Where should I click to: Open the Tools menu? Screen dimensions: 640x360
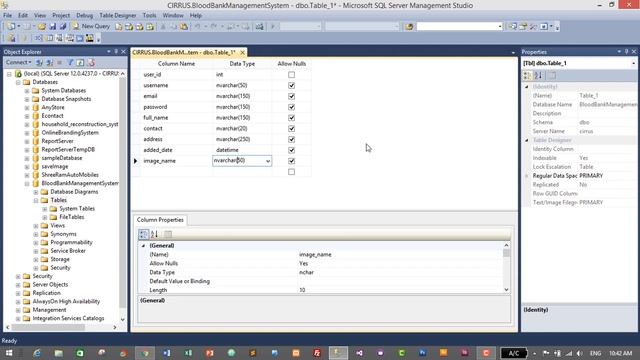pyautogui.click(x=149, y=16)
